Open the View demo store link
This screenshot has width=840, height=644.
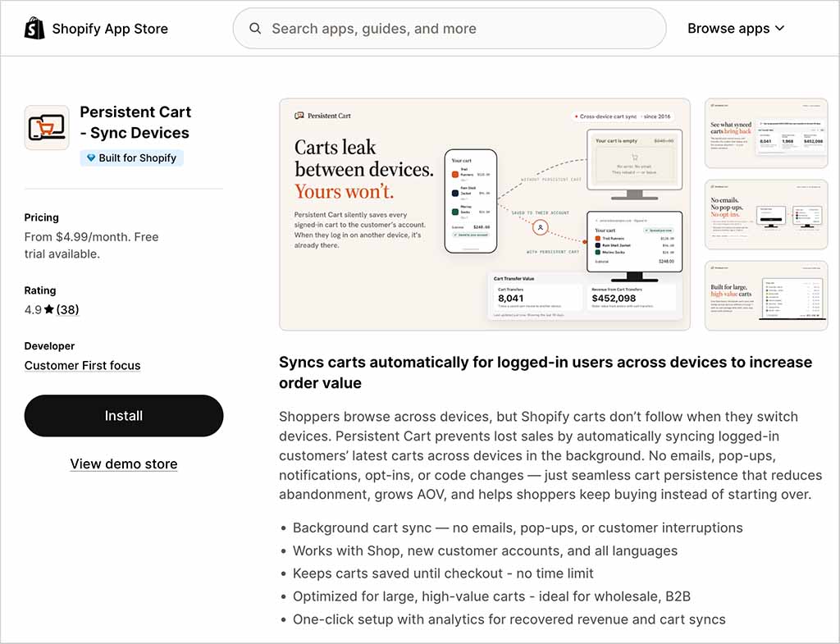point(124,464)
